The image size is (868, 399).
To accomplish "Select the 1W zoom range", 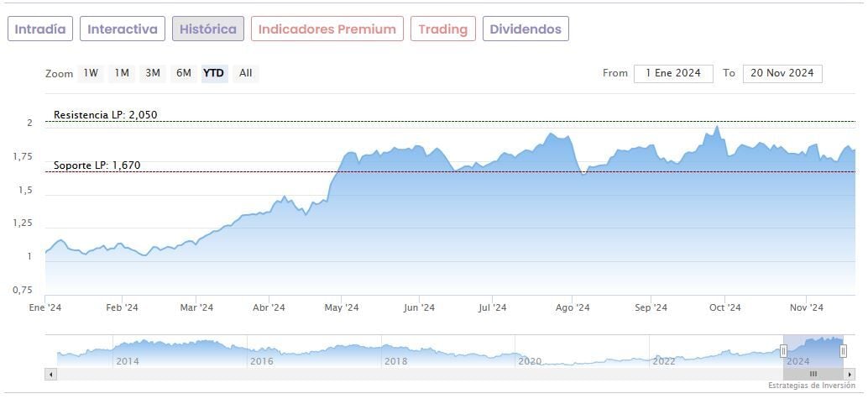I will [91, 73].
